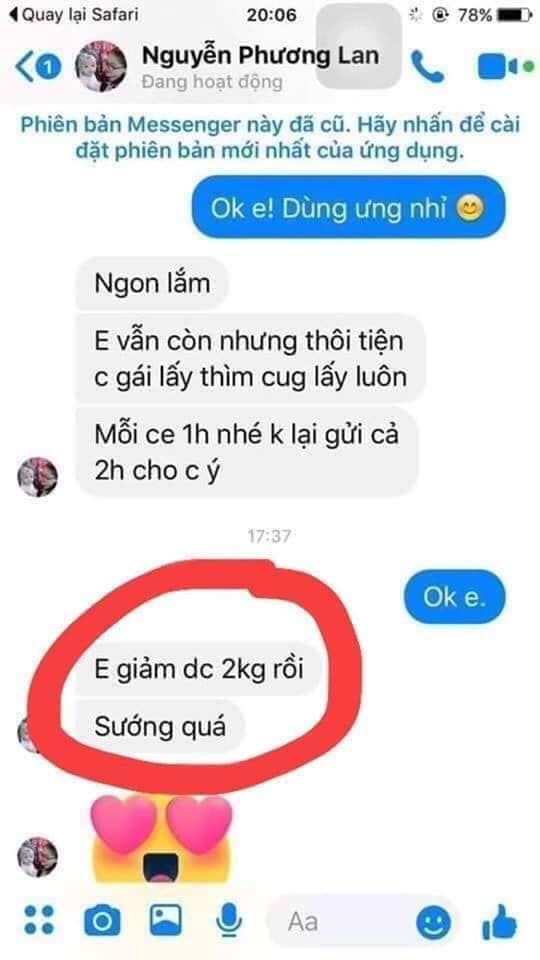The height and width of the screenshot is (960, 540).
Task: Open the emoji smiley picker
Action: 433,921
